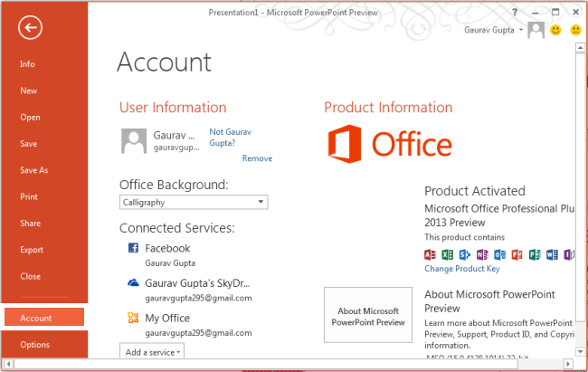Click the Change Product Key link
588x372 pixels.
pyautogui.click(x=462, y=269)
